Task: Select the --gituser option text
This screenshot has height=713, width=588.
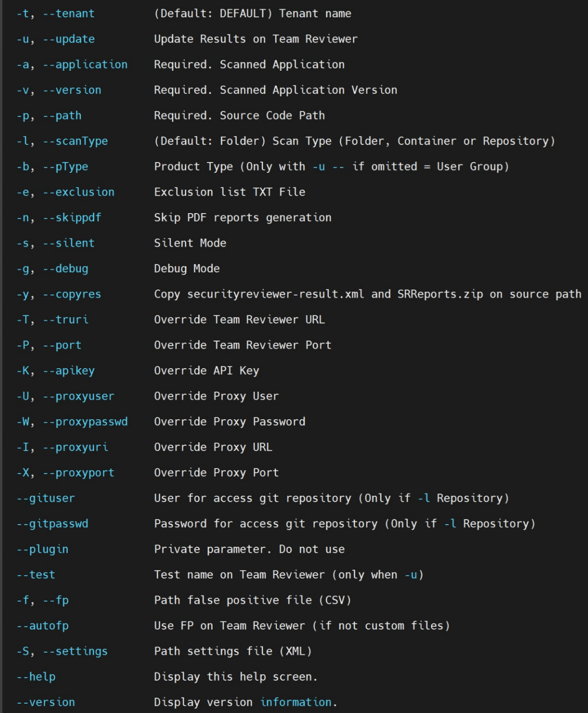Action: (45, 498)
